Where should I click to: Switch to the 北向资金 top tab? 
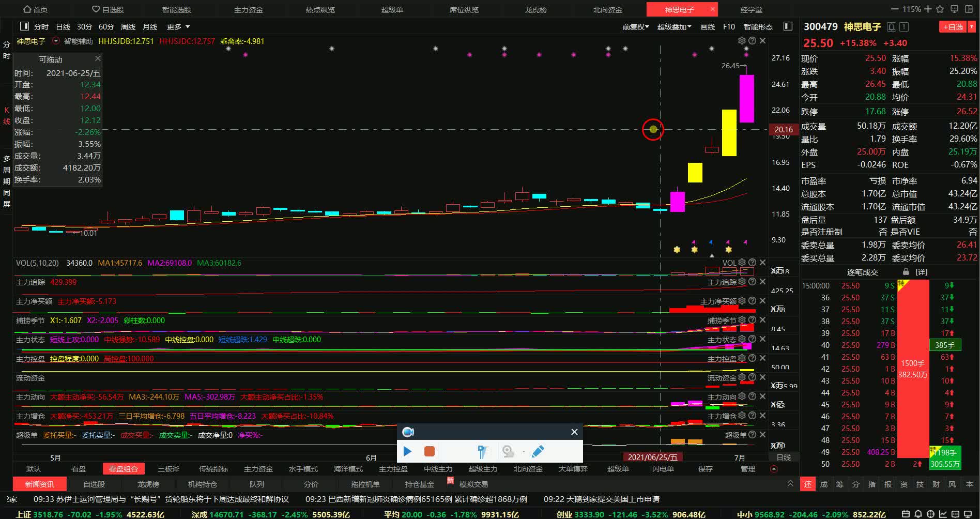coord(608,10)
